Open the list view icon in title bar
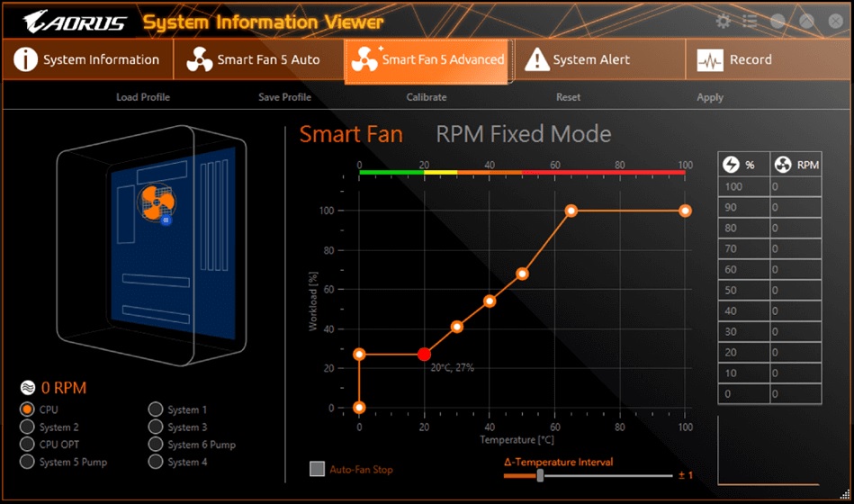Screen dimensions: 854x504 point(750,22)
